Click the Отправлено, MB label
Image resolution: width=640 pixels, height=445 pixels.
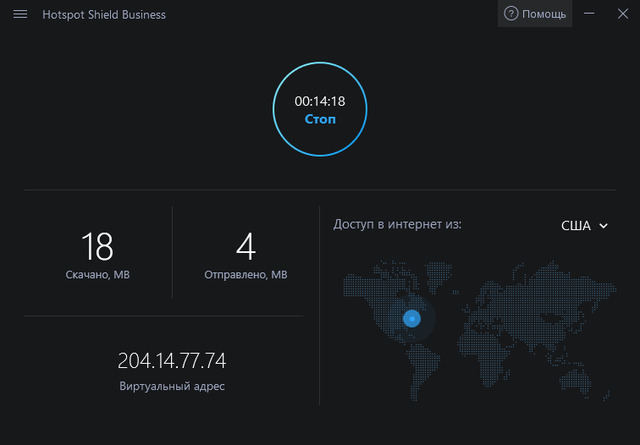pos(245,275)
